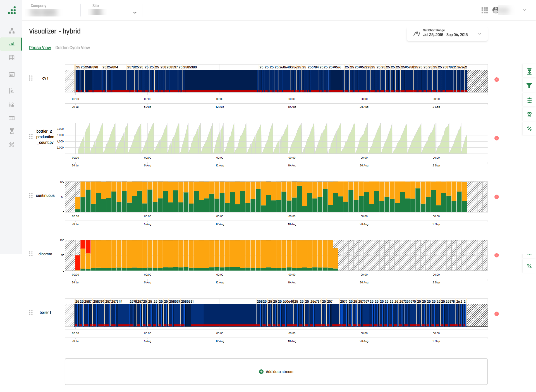Open the sliders settings tool
Viewport: 536px width, 392px height.
529,101
